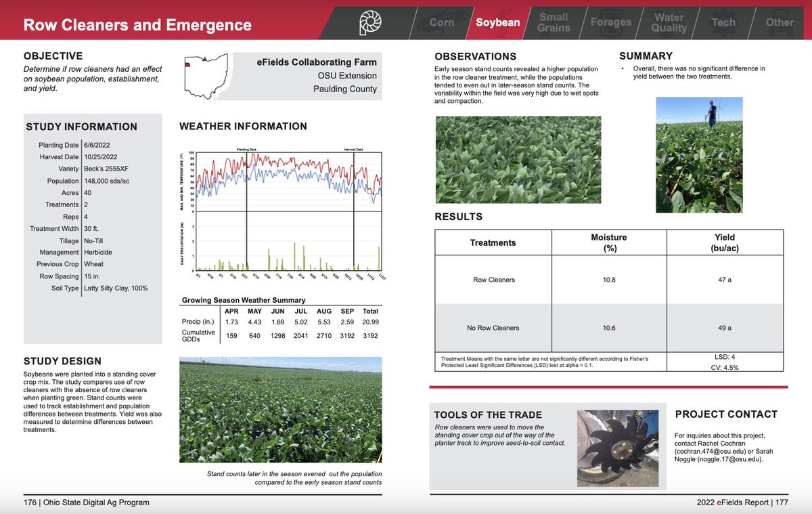Screen dimensions: 812x514
Task: Open the Other section tab
Action: point(780,22)
